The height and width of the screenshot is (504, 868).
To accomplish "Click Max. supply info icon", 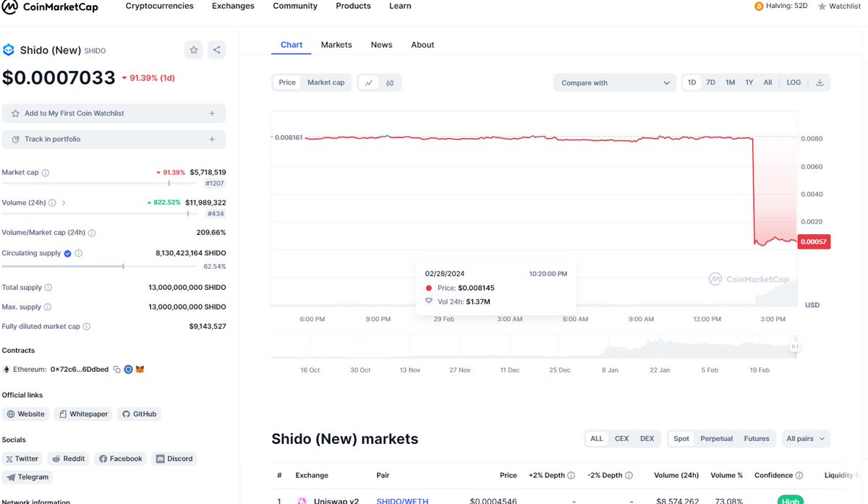I will (48, 307).
